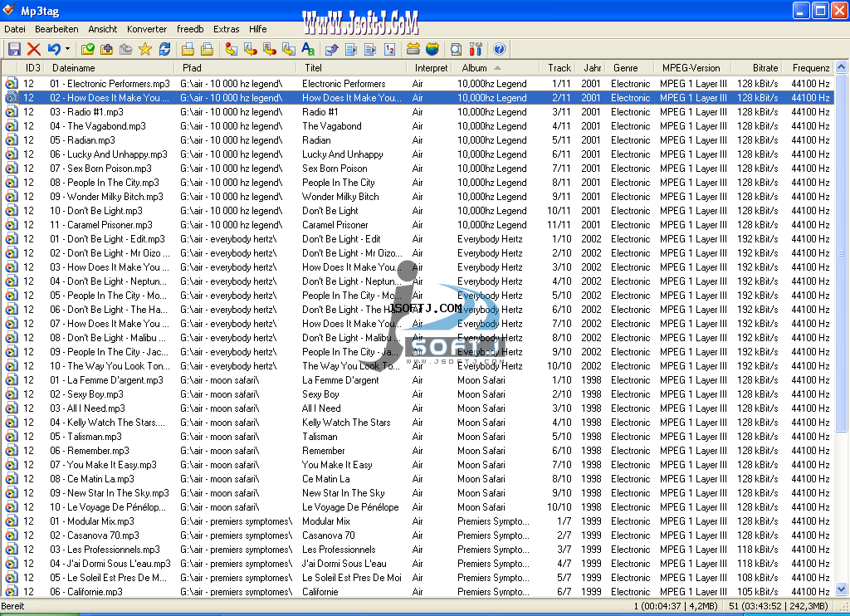Open the Aa case conversion actions icon
Viewport: 850px width, 616px height.
click(x=308, y=49)
